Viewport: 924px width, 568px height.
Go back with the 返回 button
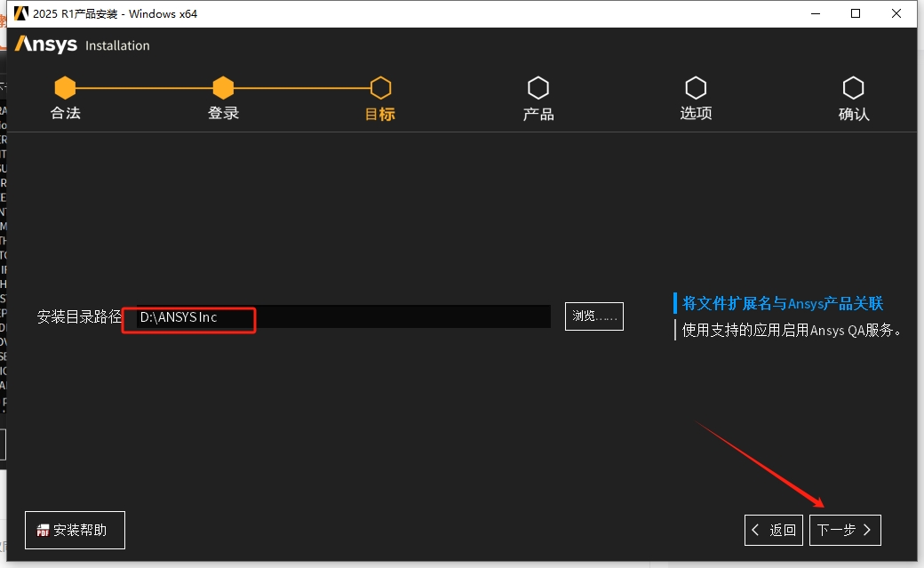pyautogui.click(x=774, y=530)
